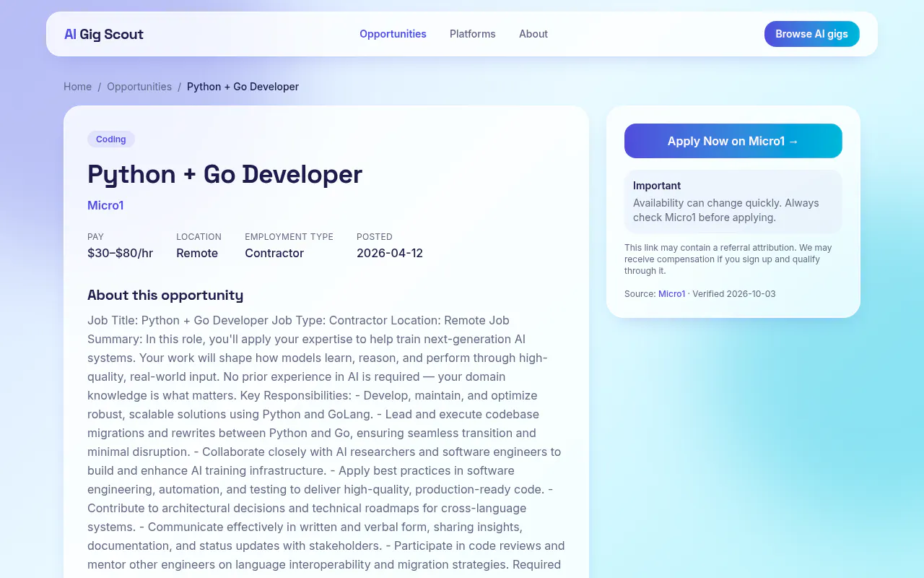Click the EMPLOYMENT TYPE label
The height and width of the screenshot is (578, 924).
click(x=289, y=237)
